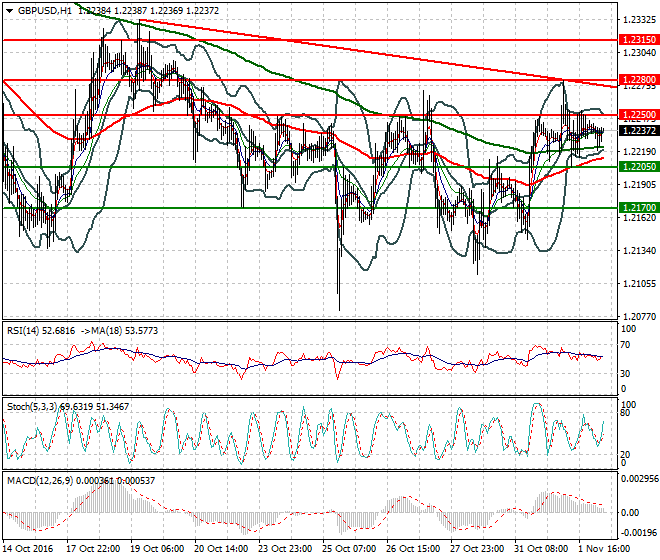This screenshot has width=660, height=560.
Task: Select the green 1.22050 support level label
Action: tap(639, 167)
